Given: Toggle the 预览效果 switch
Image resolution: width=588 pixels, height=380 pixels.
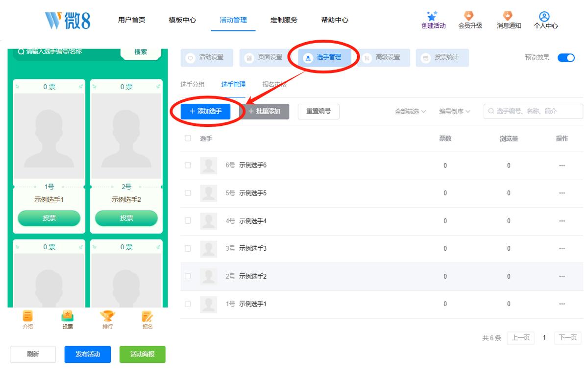Looking at the screenshot, I should pos(566,57).
